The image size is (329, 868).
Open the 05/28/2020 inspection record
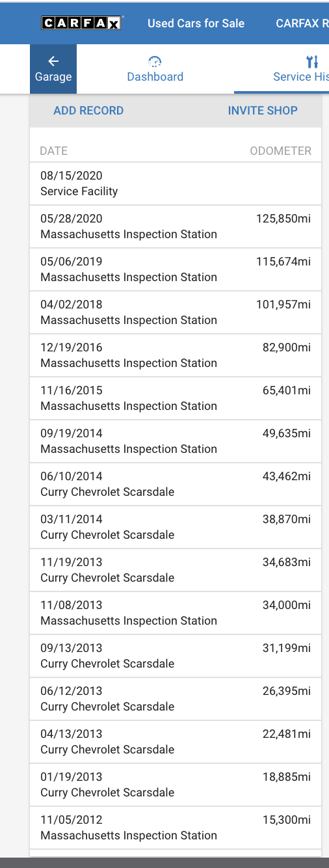(176, 226)
